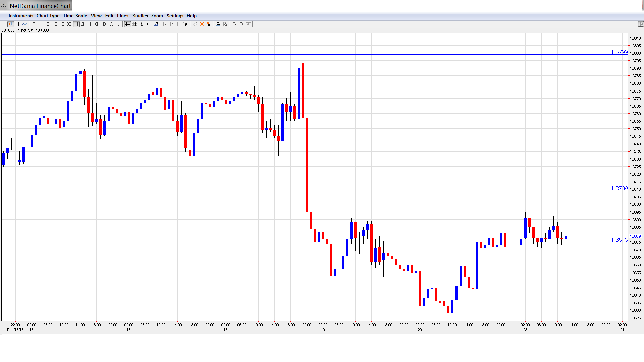
Task: Open print preview icon
Action: (x=225, y=24)
